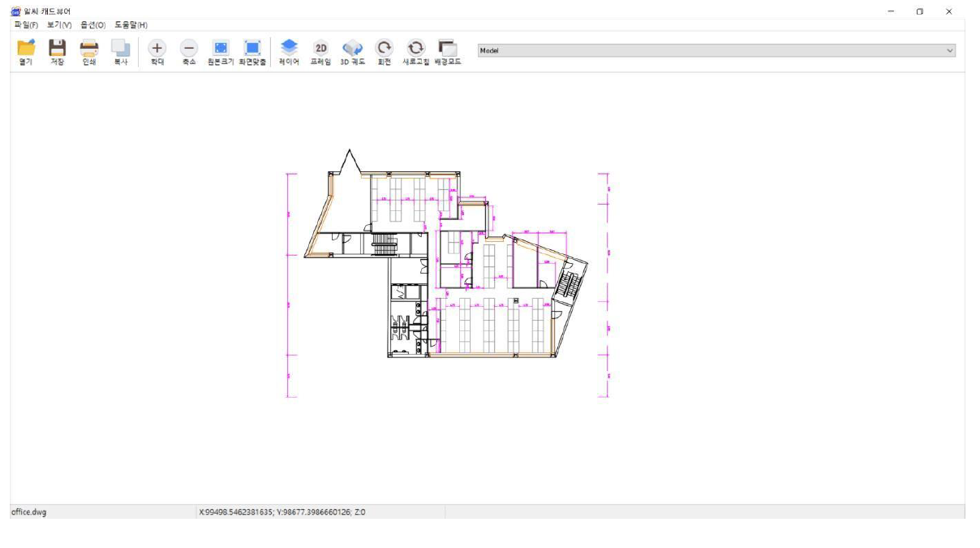Open the 파일(F) menu

point(26,25)
